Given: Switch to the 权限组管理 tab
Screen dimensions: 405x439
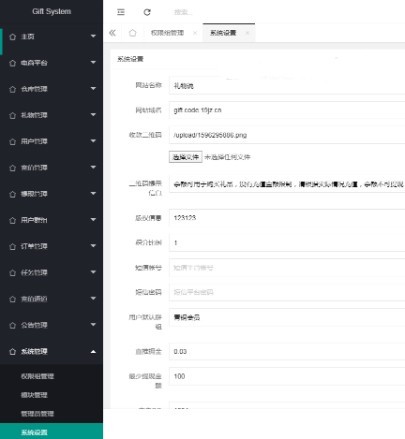Looking at the screenshot, I should 167,33.
